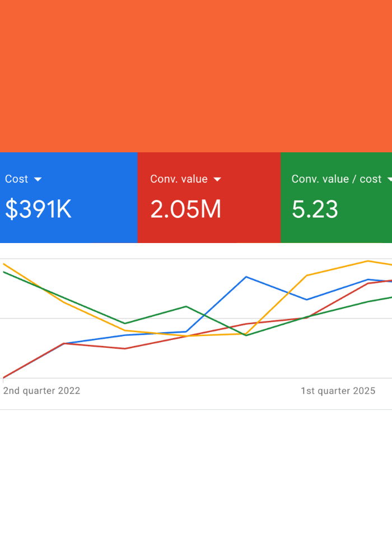This screenshot has width=392, height=560.
Task: Open the Cost metric dropdown arrow
Action: 38,179
